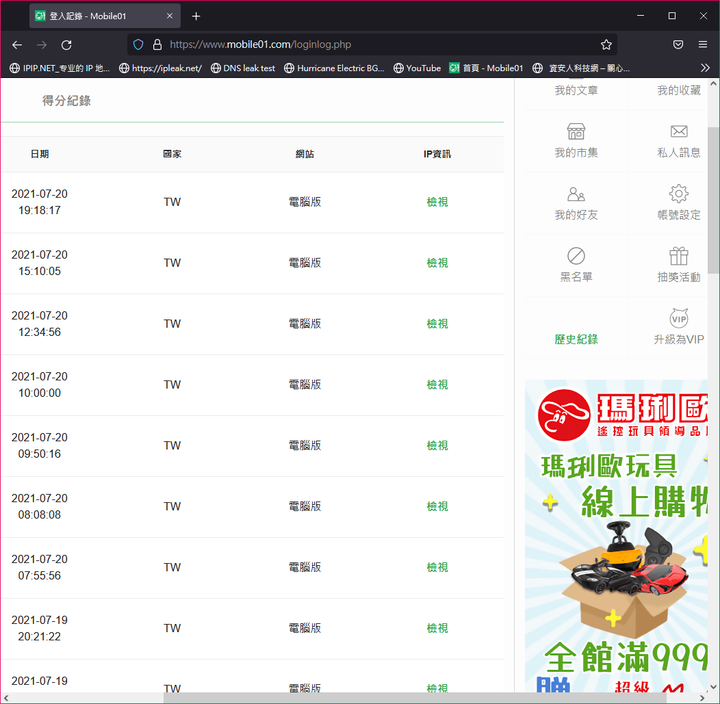
Task: View IP info for 15:10:05 login
Action: [x=437, y=263]
